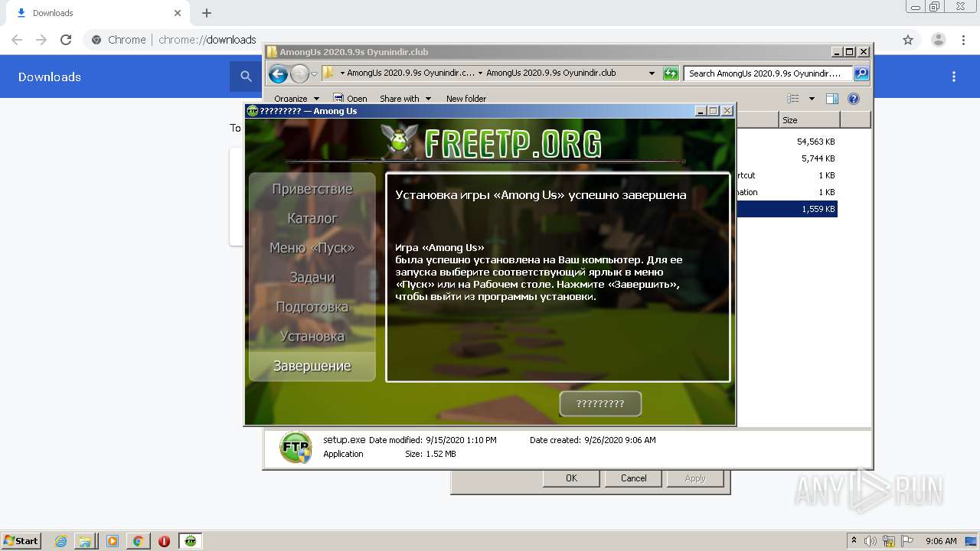Image resolution: width=980 pixels, height=551 pixels.
Task: Open Chrome's three-dot main menu
Action: click(x=963, y=40)
